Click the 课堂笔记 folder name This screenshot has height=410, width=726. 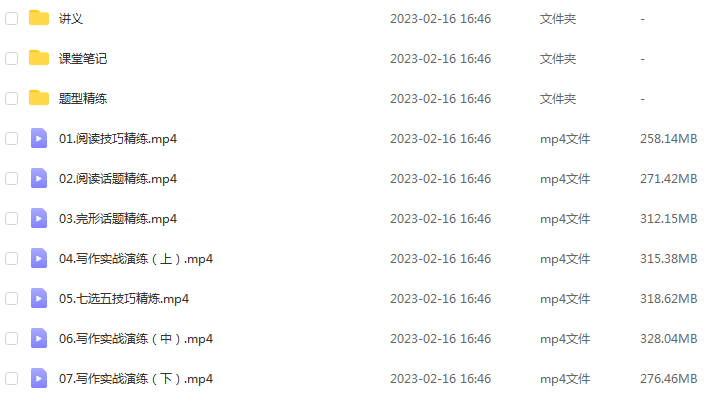[x=83, y=58]
